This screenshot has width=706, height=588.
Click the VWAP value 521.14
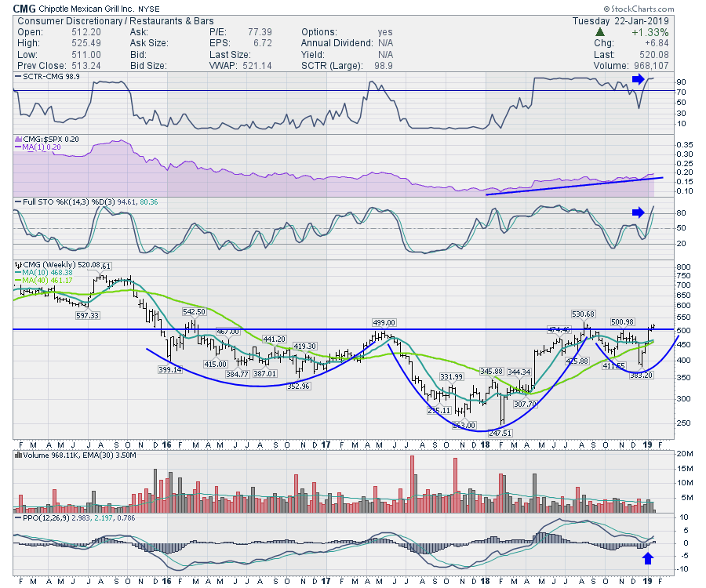tap(257, 66)
